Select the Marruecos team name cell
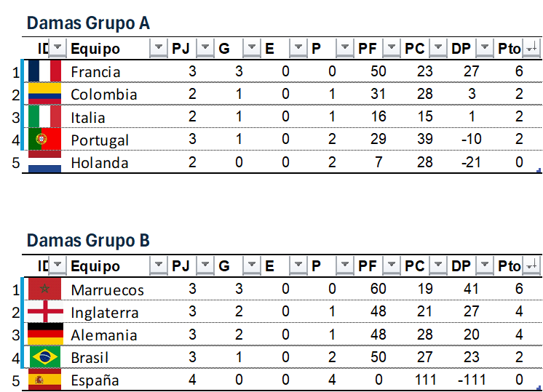This screenshot has height=392, width=543. (x=108, y=290)
